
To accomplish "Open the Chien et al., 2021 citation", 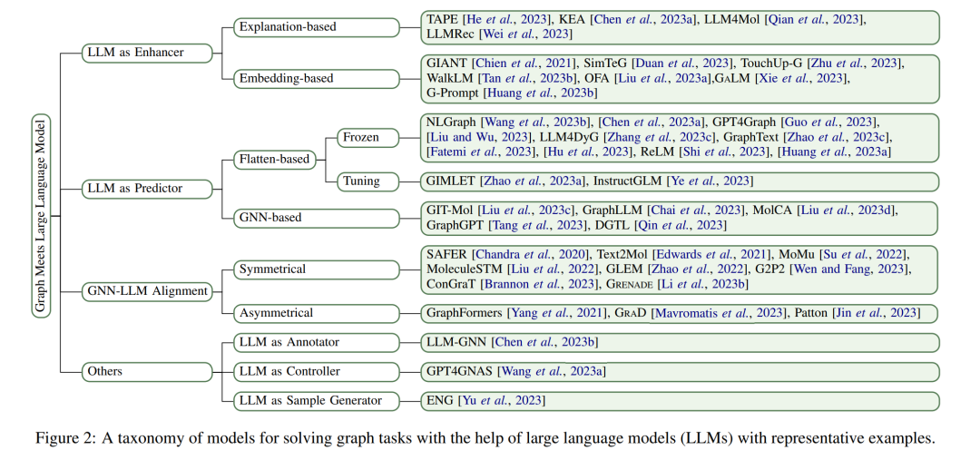I will click(x=526, y=64).
